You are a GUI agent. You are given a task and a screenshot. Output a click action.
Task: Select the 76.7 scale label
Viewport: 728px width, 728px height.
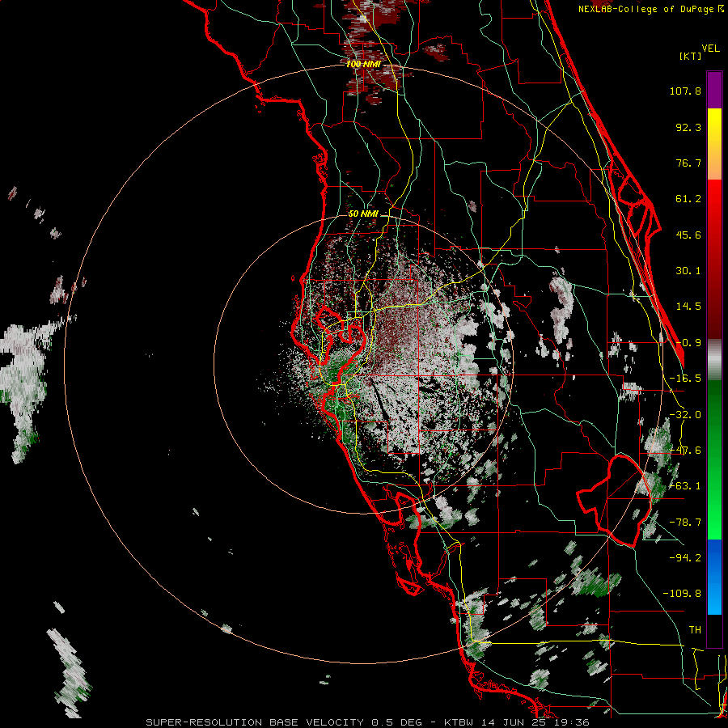coord(688,163)
